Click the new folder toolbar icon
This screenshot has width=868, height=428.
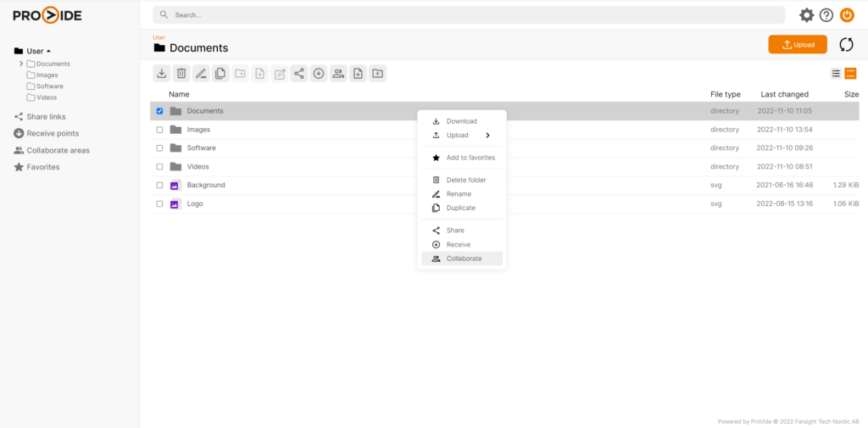240,73
